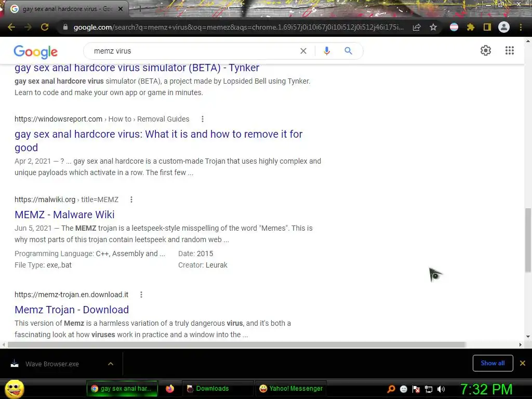Toggle the browser side panel icon

coord(487,27)
